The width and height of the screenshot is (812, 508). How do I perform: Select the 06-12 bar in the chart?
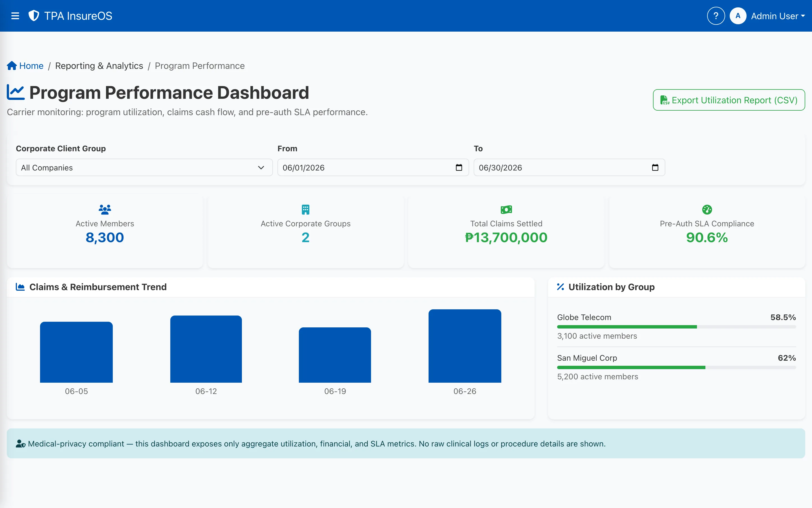pyautogui.click(x=206, y=349)
